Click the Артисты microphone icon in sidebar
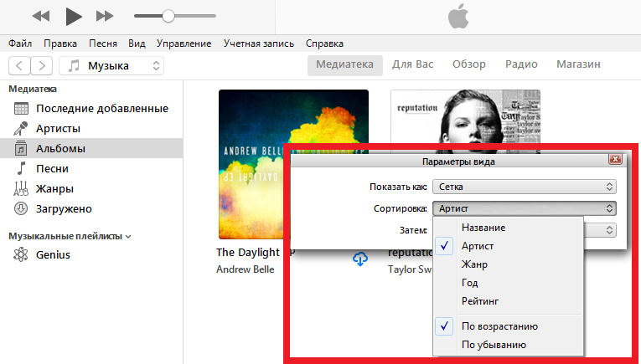Screen dimensions: 641x364 [x=21, y=129]
